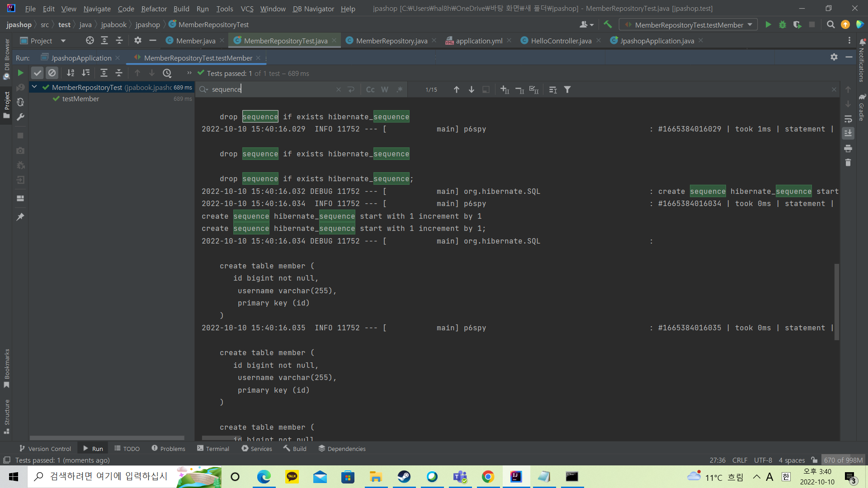Screen dimensions: 868x488
Task: Open test history clock icon
Action: click(167, 73)
